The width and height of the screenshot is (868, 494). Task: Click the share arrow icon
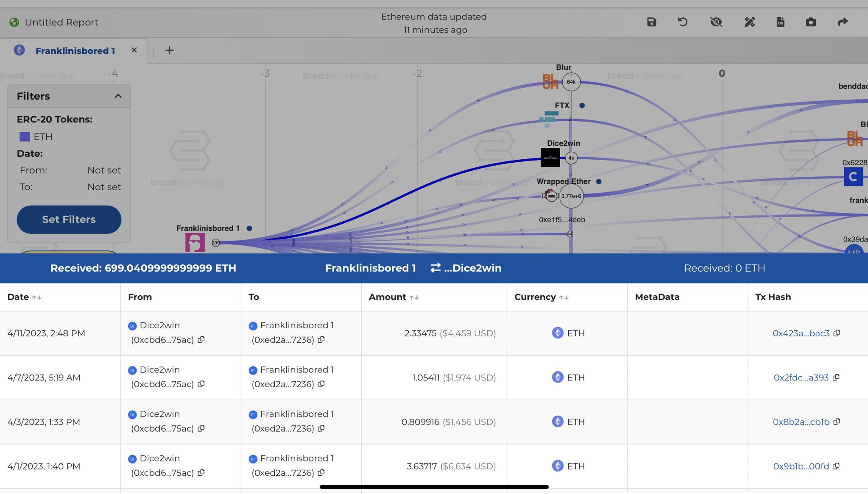[843, 22]
